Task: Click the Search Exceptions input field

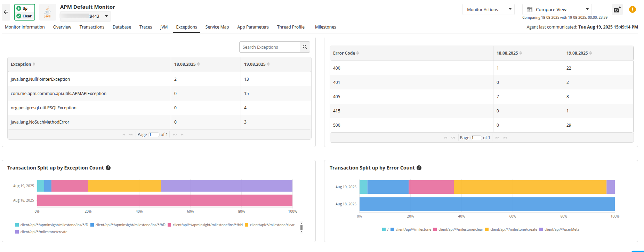Action: 270,47
